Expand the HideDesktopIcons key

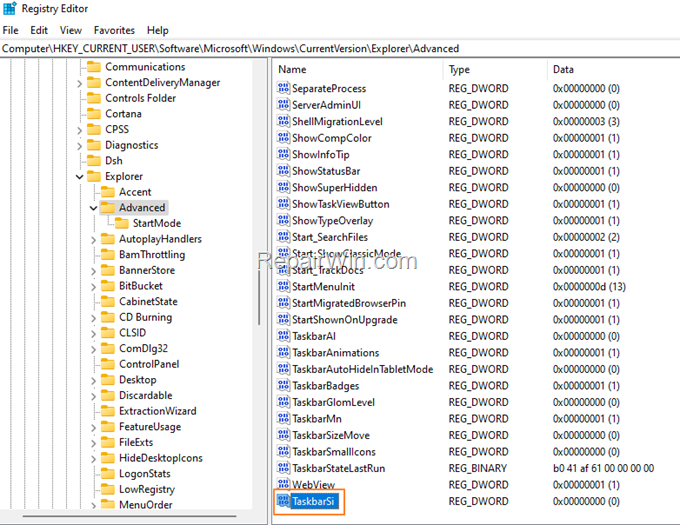[93, 459]
